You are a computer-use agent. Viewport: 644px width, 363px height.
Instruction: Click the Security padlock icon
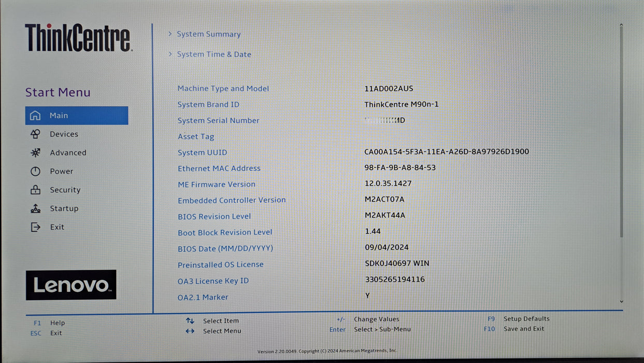(x=35, y=190)
